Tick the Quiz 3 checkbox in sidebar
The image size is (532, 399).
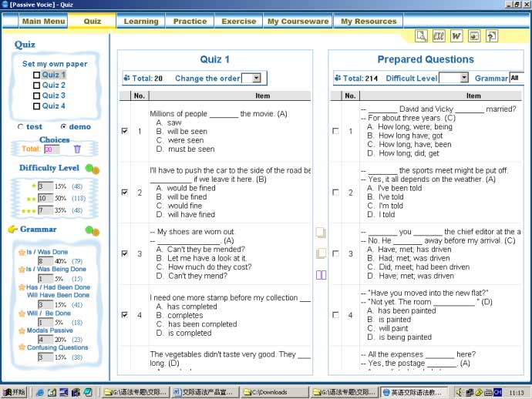click(36, 96)
